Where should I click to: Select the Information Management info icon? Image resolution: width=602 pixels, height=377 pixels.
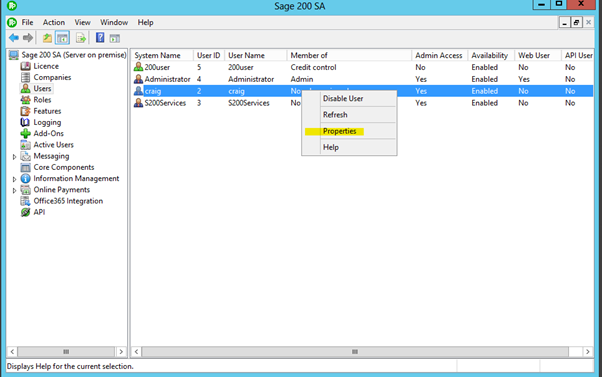tap(25, 179)
